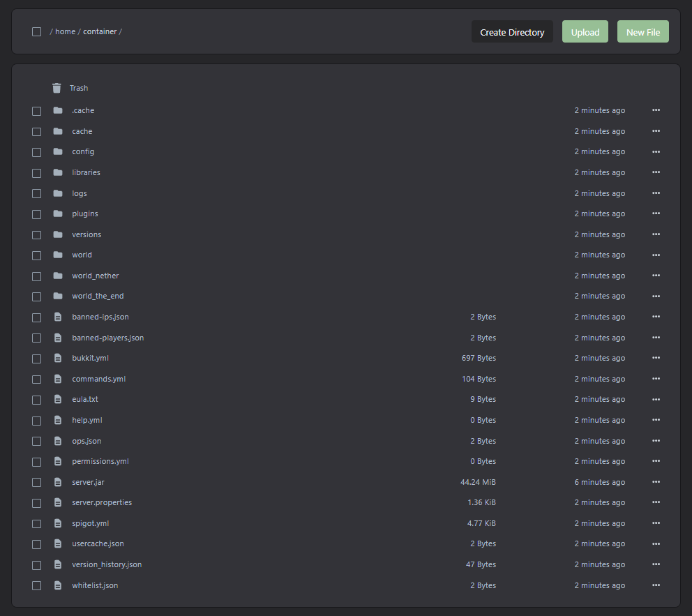This screenshot has width=692, height=616.
Task: Click the plugins folder icon
Action: click(58, 213)
